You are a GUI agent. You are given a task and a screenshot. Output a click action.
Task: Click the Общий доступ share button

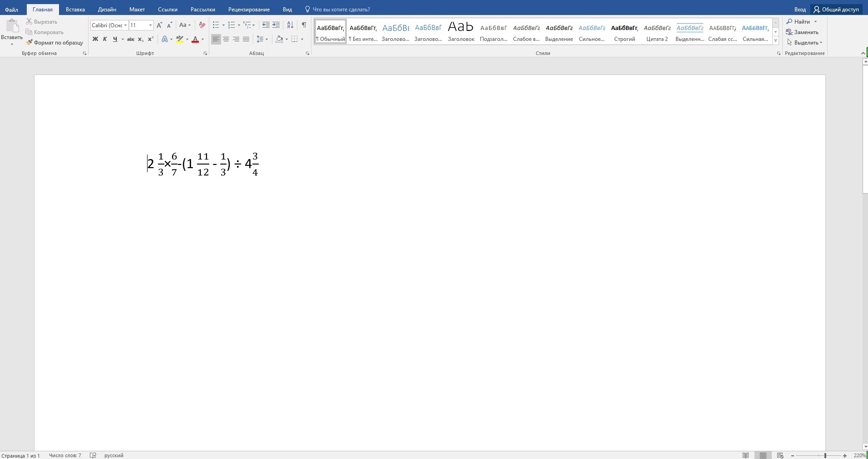coord(836,9)
